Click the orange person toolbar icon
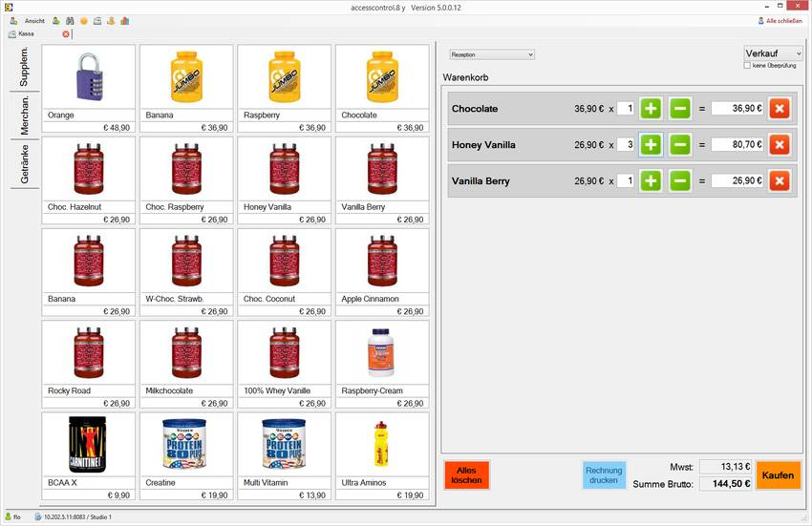 111,21
